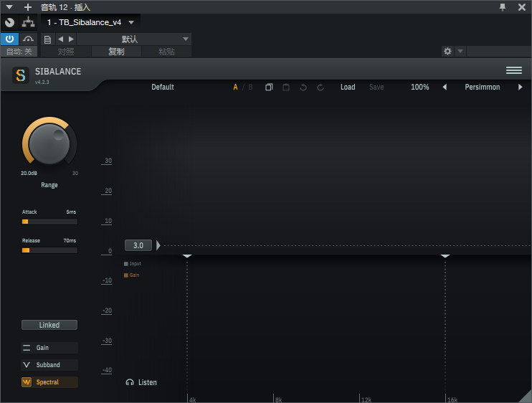Screen dimensions: 532x403
Task: Click the undo arrow icon
Action: (x=303, y=87)
